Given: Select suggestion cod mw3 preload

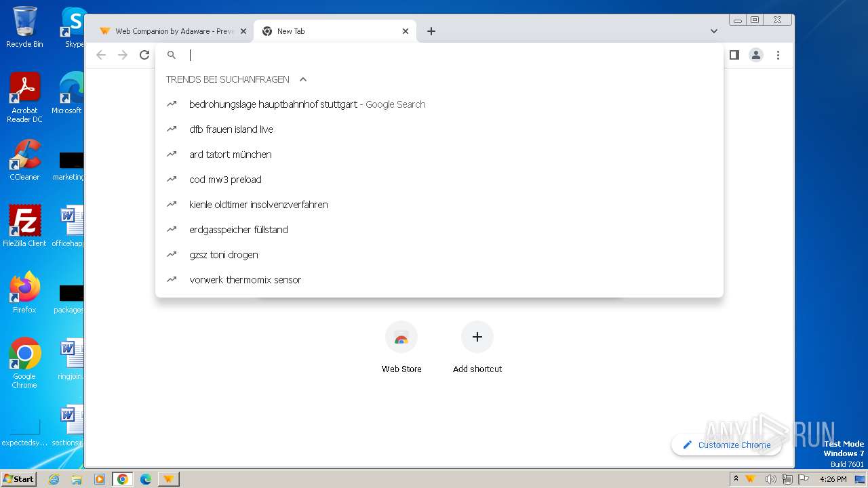Looking at the screenshot, I should click(x=439, y=180).
